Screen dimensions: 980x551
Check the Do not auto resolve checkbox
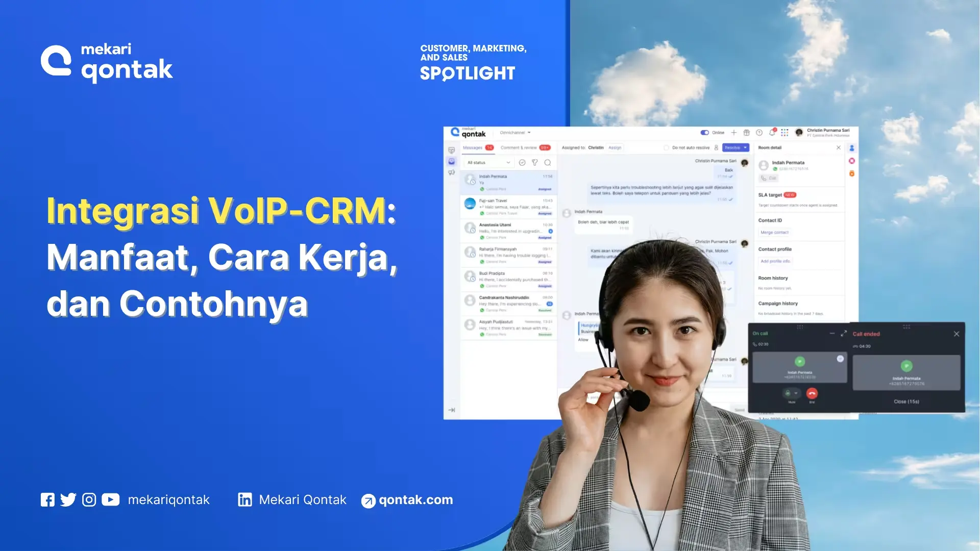[667, 147]
